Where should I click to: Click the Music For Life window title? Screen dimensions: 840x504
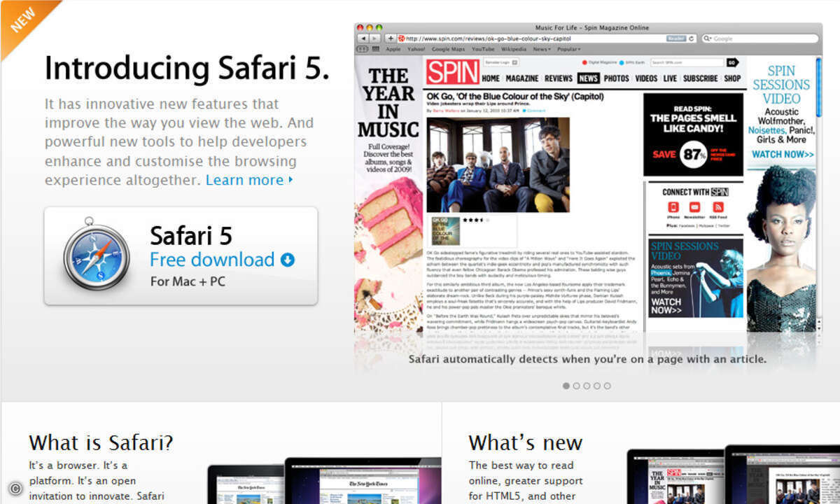click(592, 27)
